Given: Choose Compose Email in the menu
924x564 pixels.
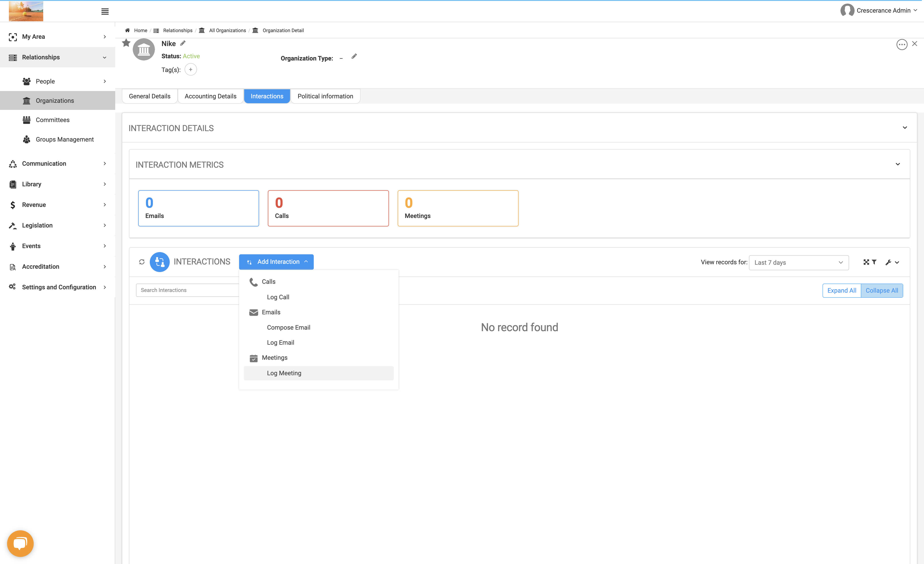Looking at the screenshot, I should click(318, 327).
